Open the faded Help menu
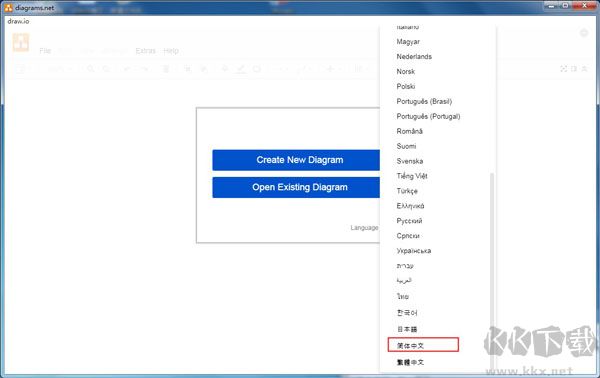 click(171, 51)
